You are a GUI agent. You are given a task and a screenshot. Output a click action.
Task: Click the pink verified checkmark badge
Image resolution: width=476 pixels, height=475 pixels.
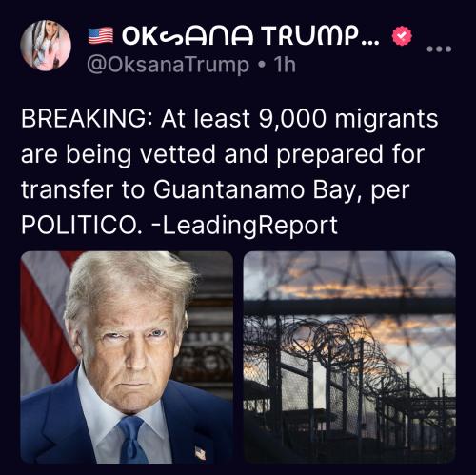402,36
